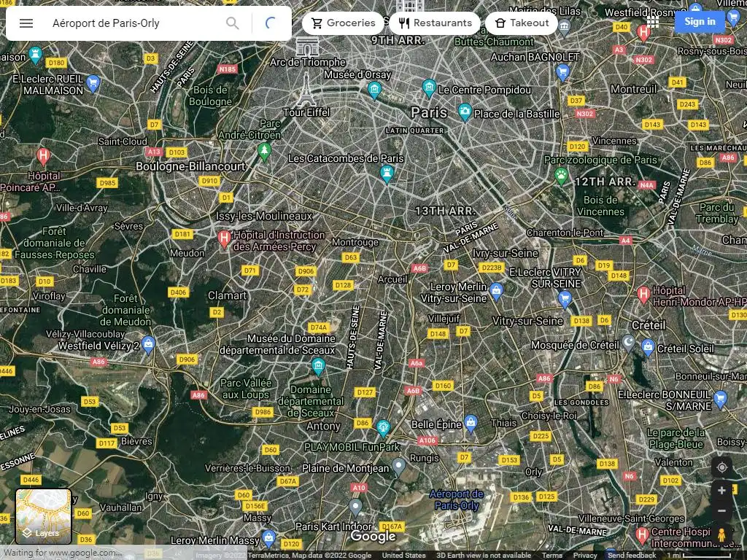
Task: Select the Créteil Soleil shopping pin
Action: pos(648,348)
